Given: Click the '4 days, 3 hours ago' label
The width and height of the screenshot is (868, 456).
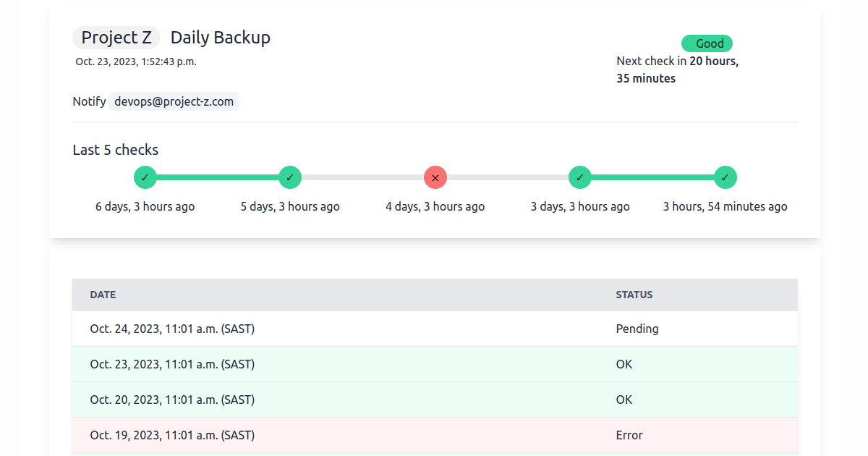Looking at the screenshot, I should [435, 206].
